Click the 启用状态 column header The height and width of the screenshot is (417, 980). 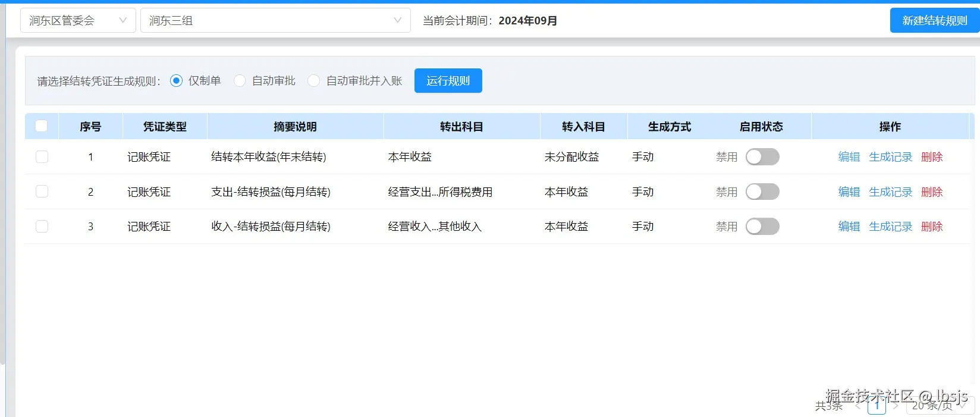[x=761, y=127]
